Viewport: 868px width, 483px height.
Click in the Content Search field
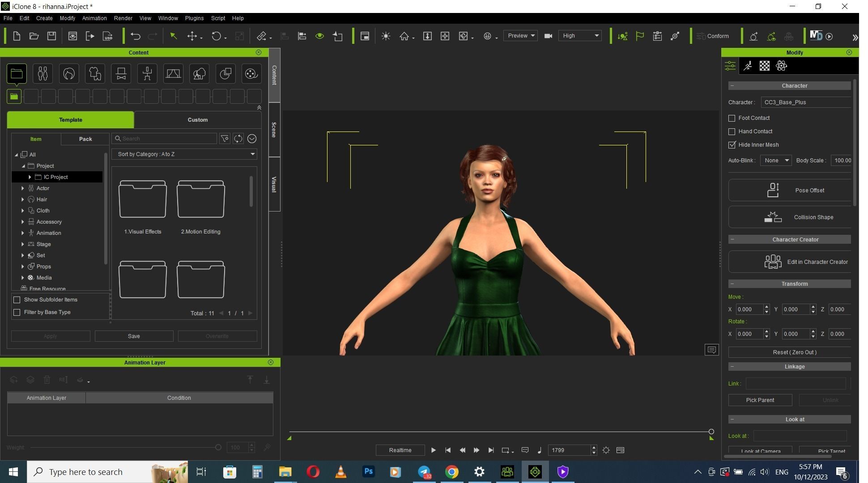pos(164,139)
